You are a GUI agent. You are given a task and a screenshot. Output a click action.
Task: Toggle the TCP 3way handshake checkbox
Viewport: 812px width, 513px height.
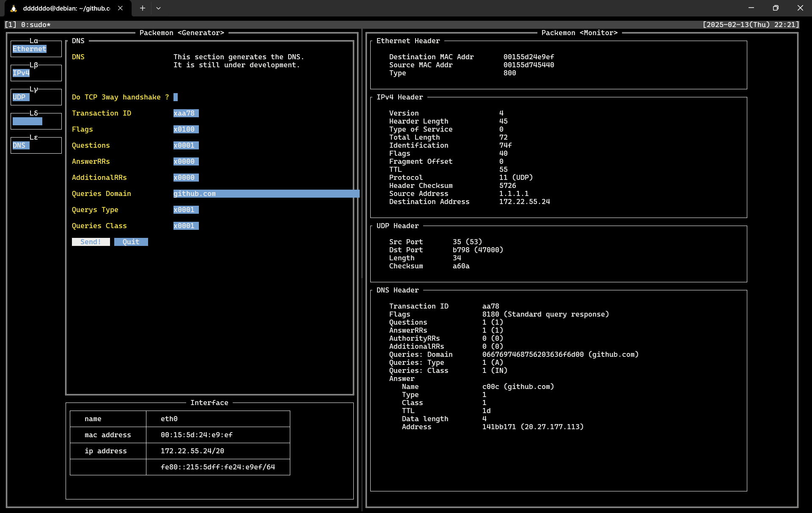click(176, 97)
